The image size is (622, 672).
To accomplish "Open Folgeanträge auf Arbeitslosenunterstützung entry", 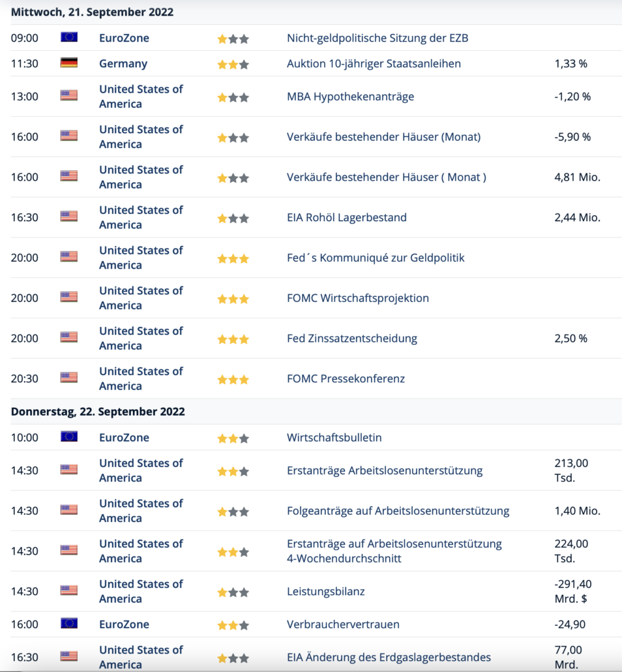I will click(x=398, y=511).
